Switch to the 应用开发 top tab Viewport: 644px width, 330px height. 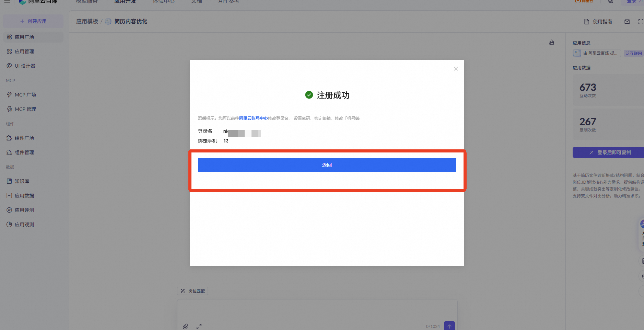click(125, 2)
